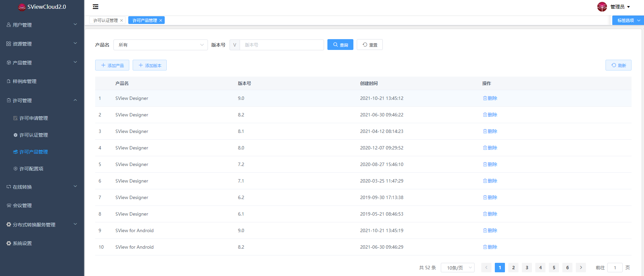Click the 许可认证管理 badge icon

tap(16, 135)
